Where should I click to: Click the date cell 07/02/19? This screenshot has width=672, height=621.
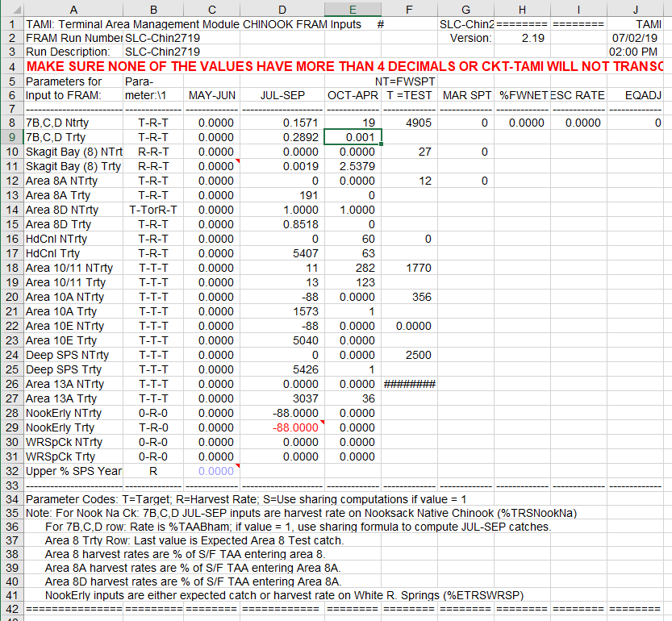pos(635,38)
